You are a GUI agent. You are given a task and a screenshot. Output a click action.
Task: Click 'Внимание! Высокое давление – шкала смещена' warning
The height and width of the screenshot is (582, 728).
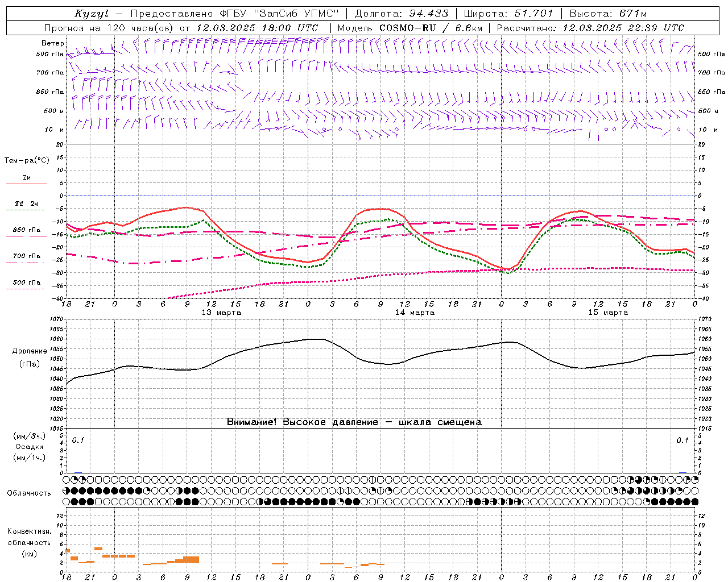(x=354, y=422)
